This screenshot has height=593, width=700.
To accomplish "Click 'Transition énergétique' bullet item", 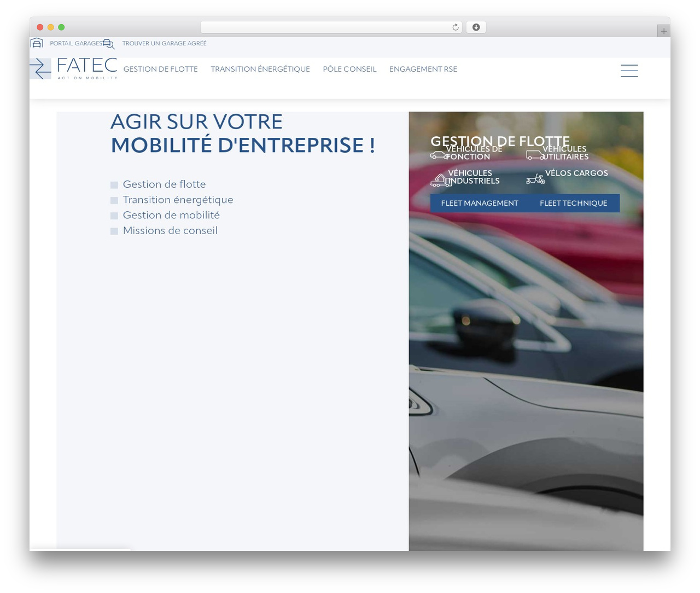I will click(x=178, y=200).
